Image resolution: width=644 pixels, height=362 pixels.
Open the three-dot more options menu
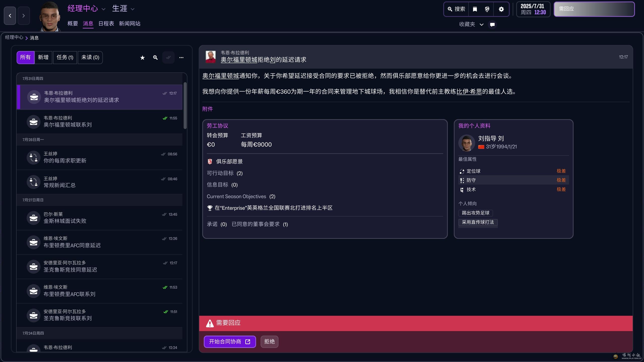click(x=181, y=58)
